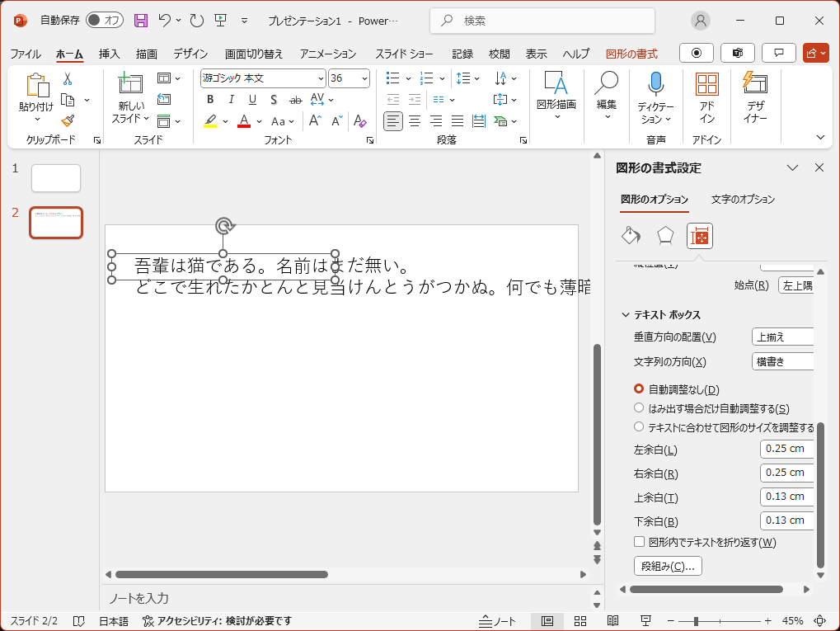
Task: Expand the 垂直方向の配置 dropdown
Action: 782,337
